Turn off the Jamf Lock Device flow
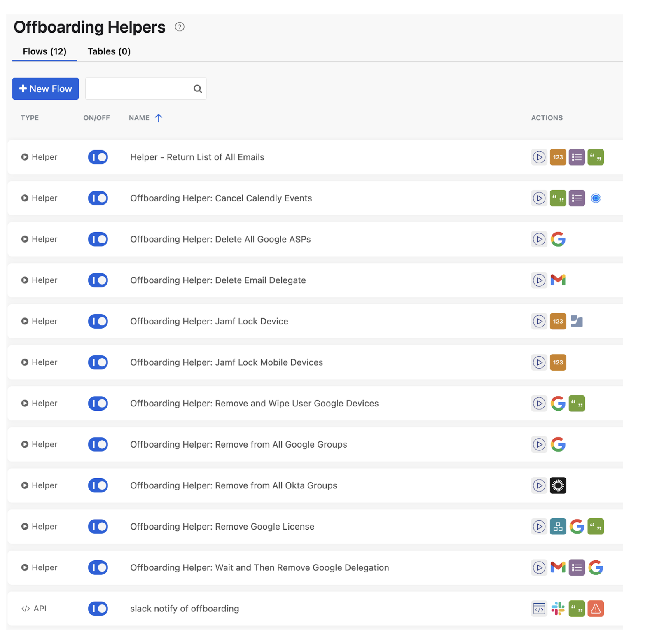 tap(98, 321)
